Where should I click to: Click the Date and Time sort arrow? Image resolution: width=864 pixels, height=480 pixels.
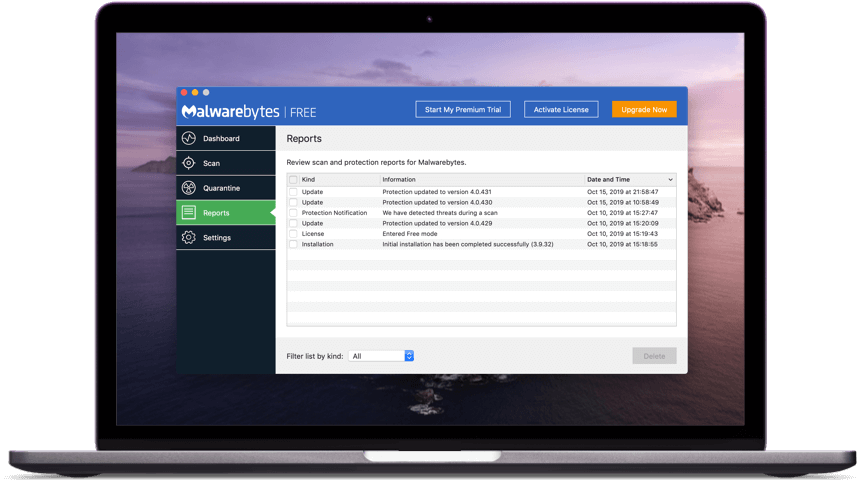click(670, 180)
